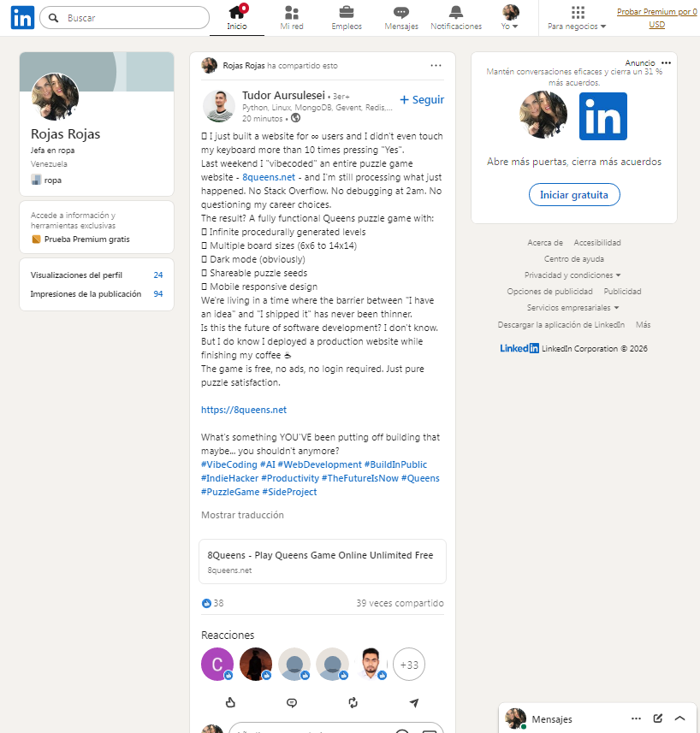
Task: View Impresiones de la publicación stats
Action: click(97, 293)
